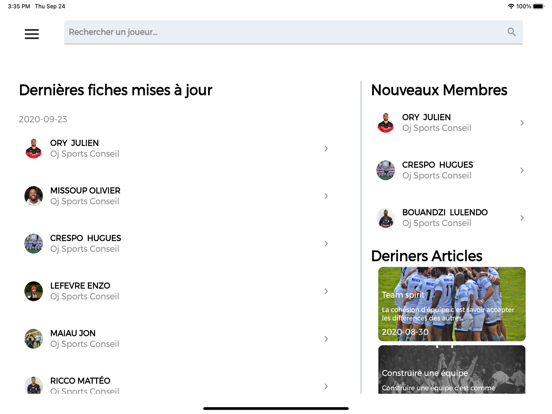552x414 pixels.
Task: Click the Nouveaux Membres heading
Action: [x=439, y=90]
